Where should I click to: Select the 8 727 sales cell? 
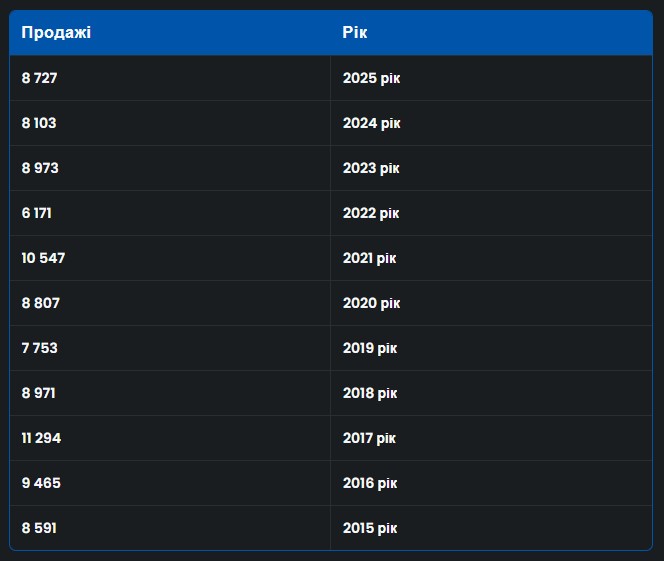40,78
